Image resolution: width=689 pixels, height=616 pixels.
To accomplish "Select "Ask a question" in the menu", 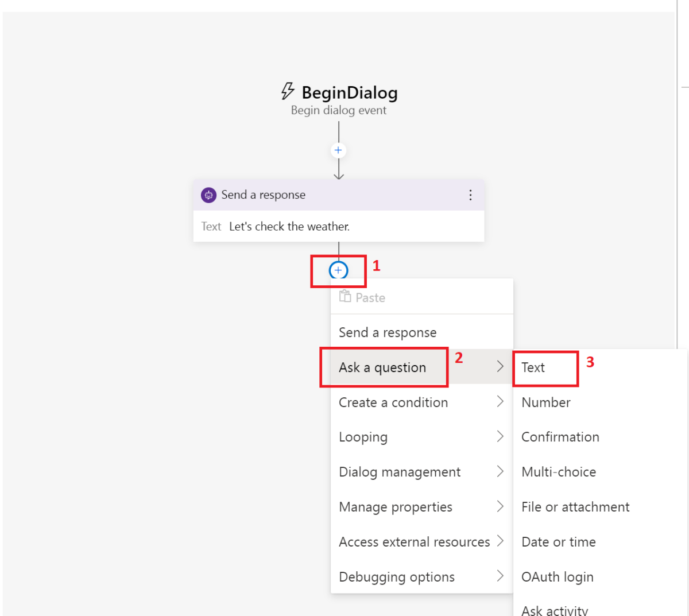I will (382, 367).
